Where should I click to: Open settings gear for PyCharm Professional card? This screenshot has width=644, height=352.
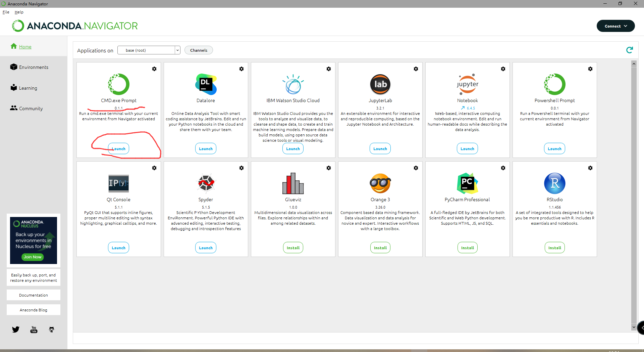pos(503,168)
